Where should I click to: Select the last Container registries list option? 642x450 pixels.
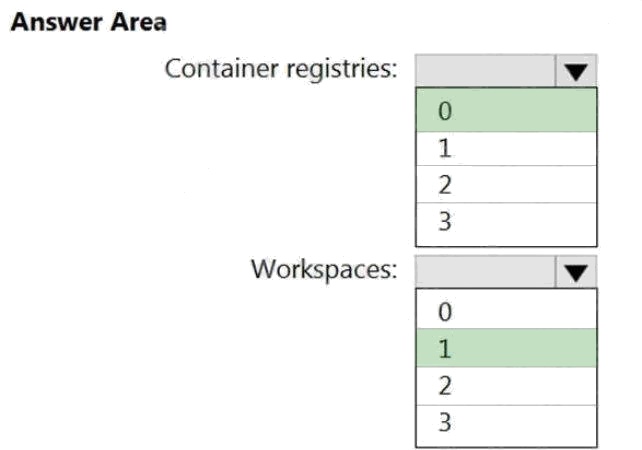click(506, 222)
